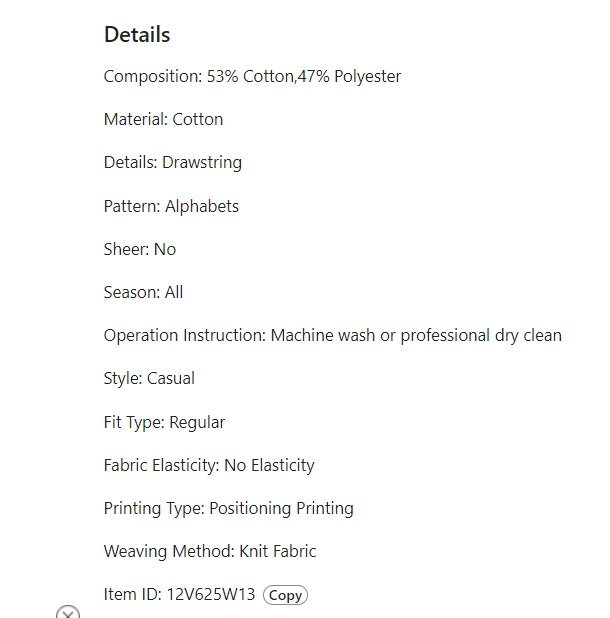610x618 pixels.
Task: Click the Details: Drawstring row
Action: click(172, 162)
